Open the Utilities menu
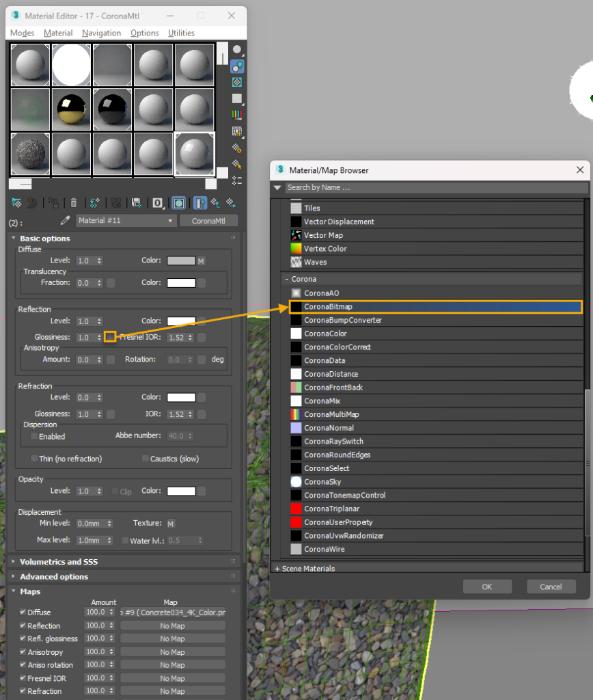This screenshot has height=700, width=593. pyautogui.click(x=181, y=33)
